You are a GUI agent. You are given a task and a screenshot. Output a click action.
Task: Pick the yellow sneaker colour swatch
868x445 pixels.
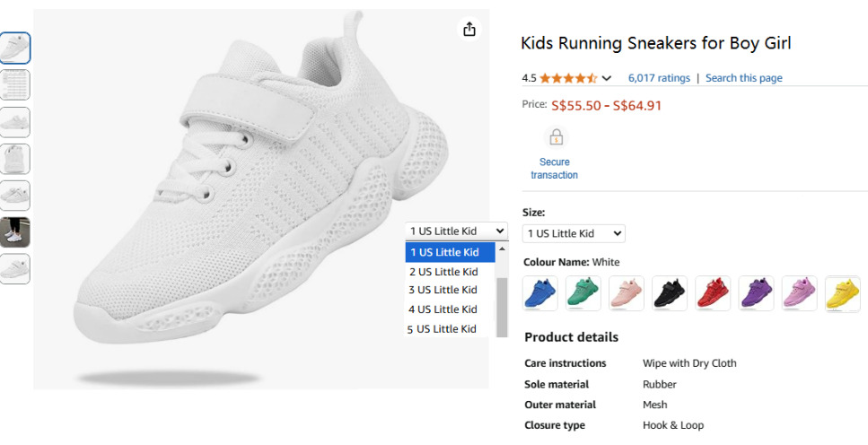[843, 293]
